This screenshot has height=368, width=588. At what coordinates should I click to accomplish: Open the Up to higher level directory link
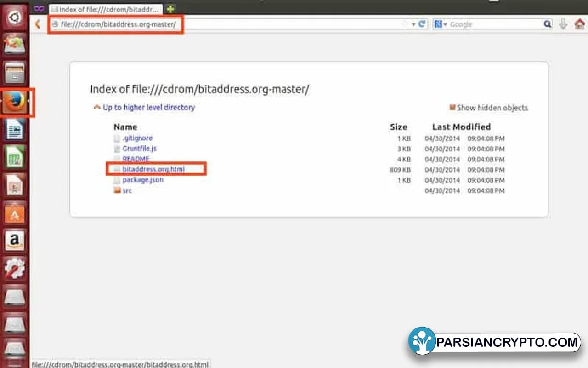click(x=148, y=107)
